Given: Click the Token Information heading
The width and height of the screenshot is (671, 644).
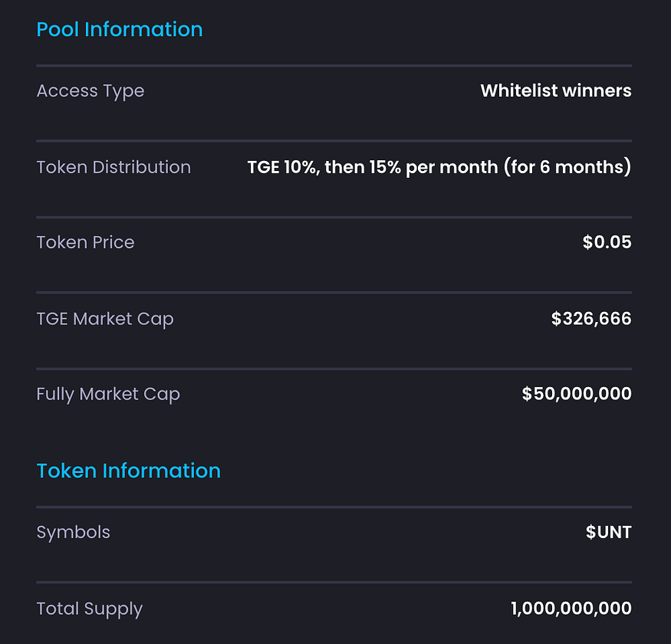Looking at the screenshot, I should pos(128,471).
